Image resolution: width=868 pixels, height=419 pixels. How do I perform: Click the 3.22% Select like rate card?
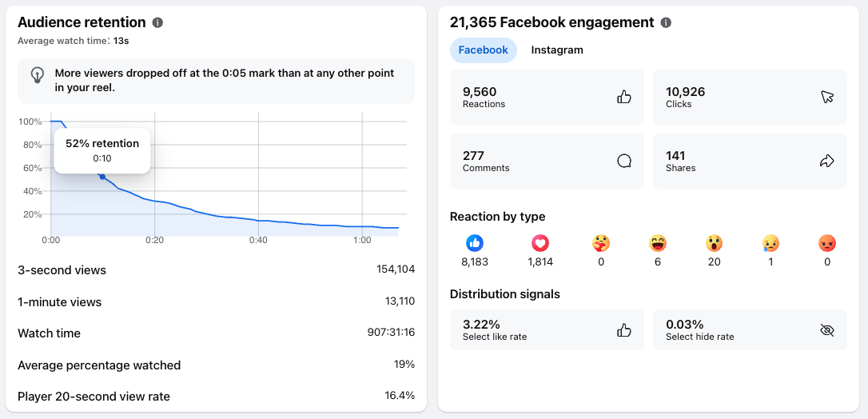coord(547,330)
